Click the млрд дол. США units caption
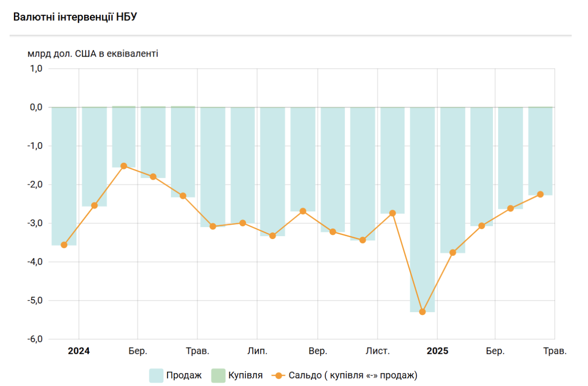This screenshot has height=386, width=588. point(93,53)
